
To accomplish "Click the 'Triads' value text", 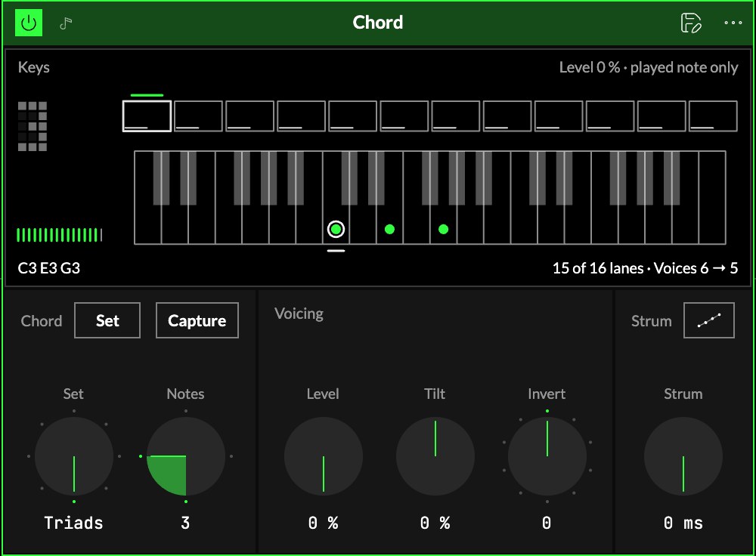I will click(73, 524).
